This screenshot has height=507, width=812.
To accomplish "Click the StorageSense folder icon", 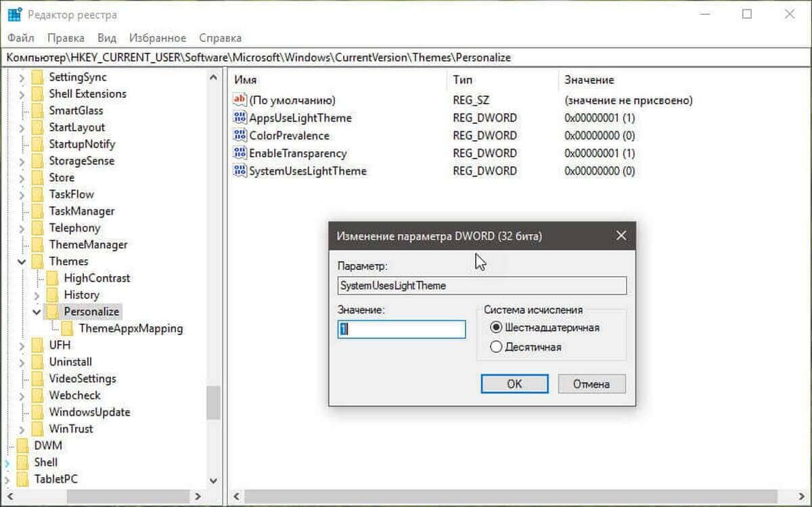I will tap(37, 161).
